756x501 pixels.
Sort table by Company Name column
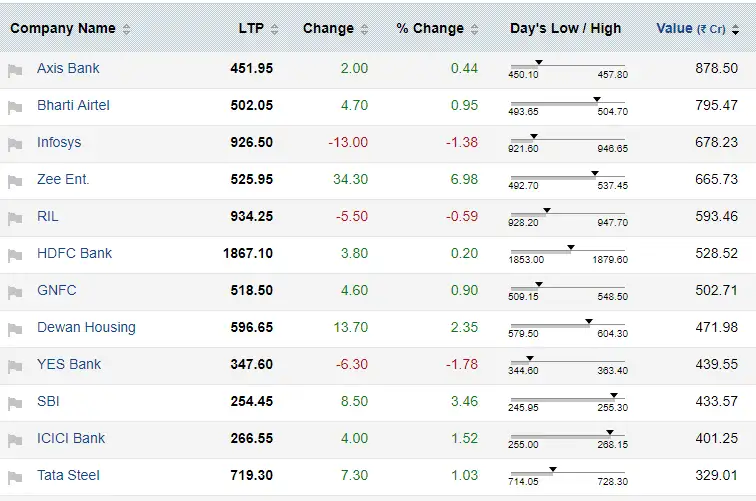pos(63,29)
